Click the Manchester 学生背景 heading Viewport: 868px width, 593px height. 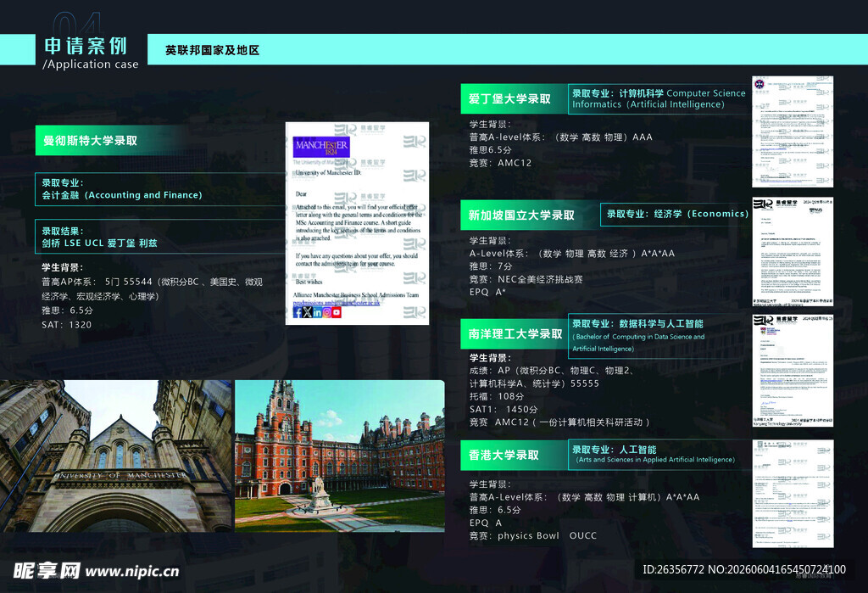coord(63,267)
